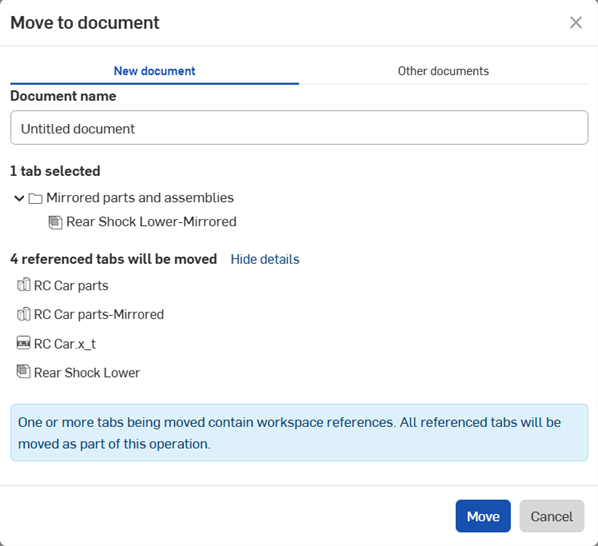Click Hide details link
598x546 pixels.
[265, 259]
